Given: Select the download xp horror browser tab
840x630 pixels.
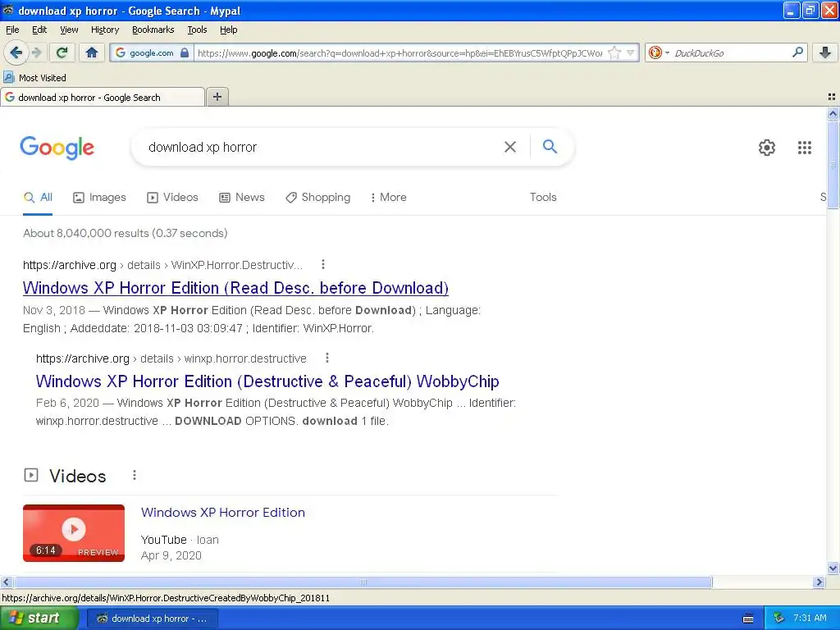Looking at the screenshot, I should point(103,97).
